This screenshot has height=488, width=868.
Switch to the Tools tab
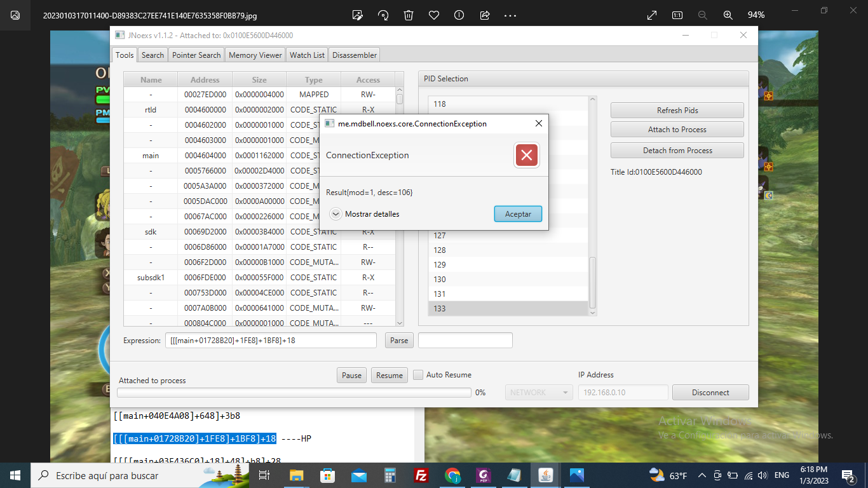[x=125, y=55]
